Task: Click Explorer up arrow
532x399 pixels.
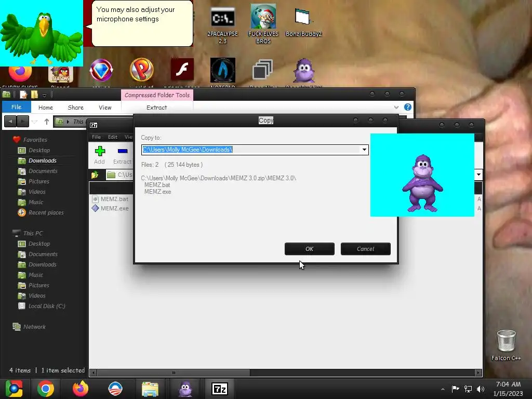Action: [47, 122]
